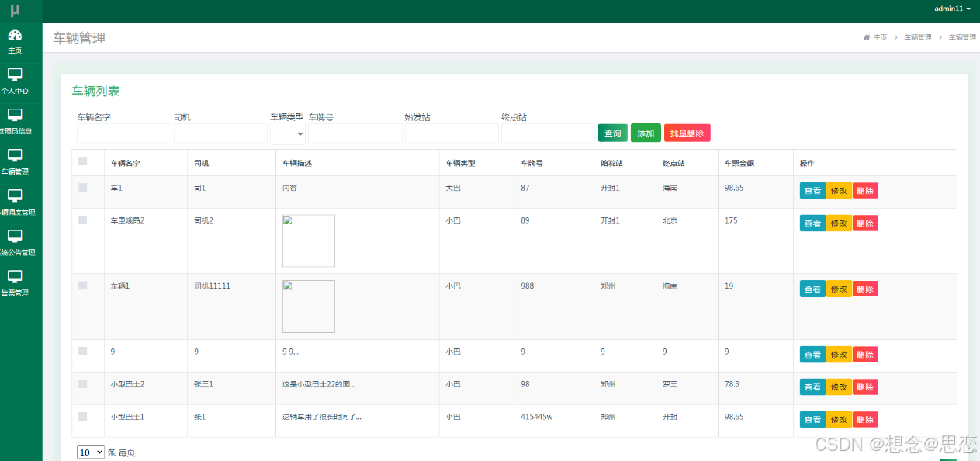This screenshot has height=461, width=980.
Task: Click 修改 for the 司机2 row
Action: pos(839,223)
